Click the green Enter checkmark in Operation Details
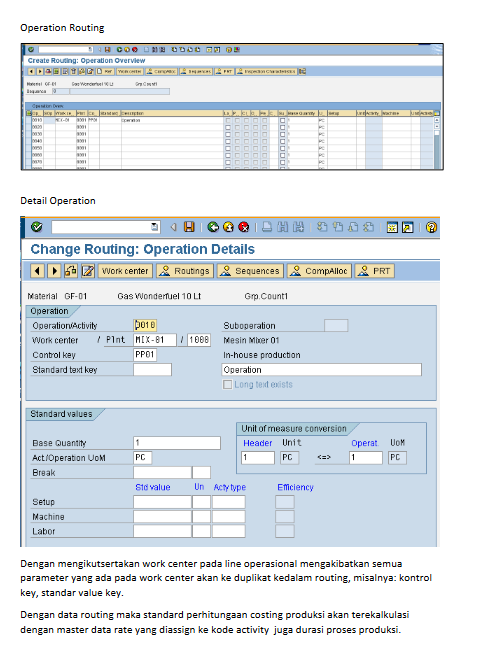This screenshot has height=653, width=477. tap(37, 227)
